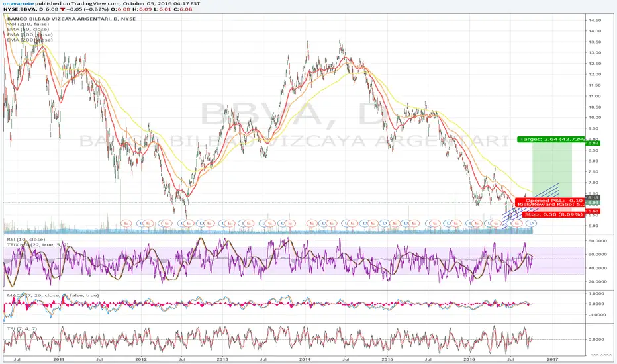Select the green profit zone of long position
This screenshot has height=364, width=617.
point(551,169)
